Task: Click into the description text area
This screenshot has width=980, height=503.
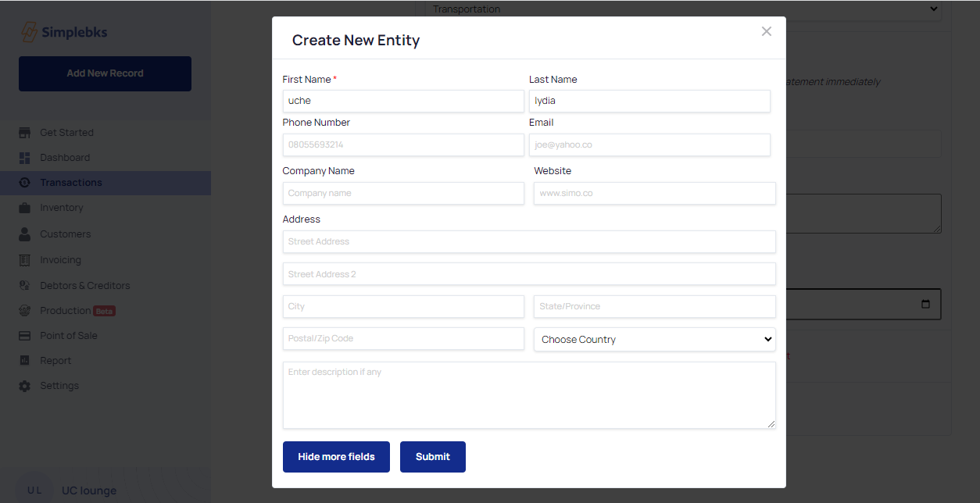Action: (x=529, y=395)
